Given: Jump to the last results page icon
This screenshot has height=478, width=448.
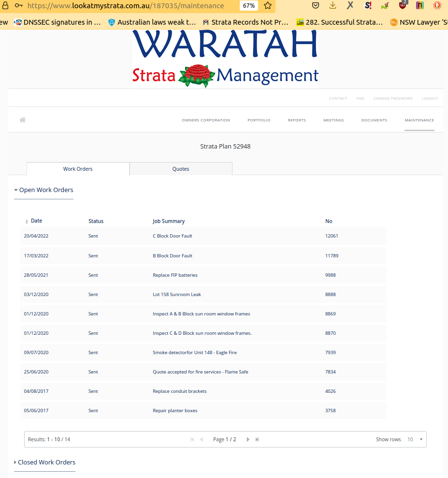Looking at the screenshot, I should coord(257,439).
